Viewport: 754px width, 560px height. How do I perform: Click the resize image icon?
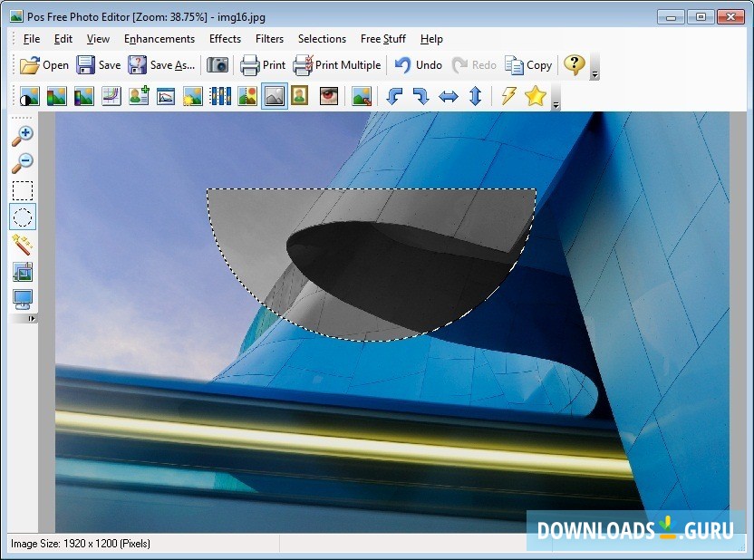coord(362,96)
